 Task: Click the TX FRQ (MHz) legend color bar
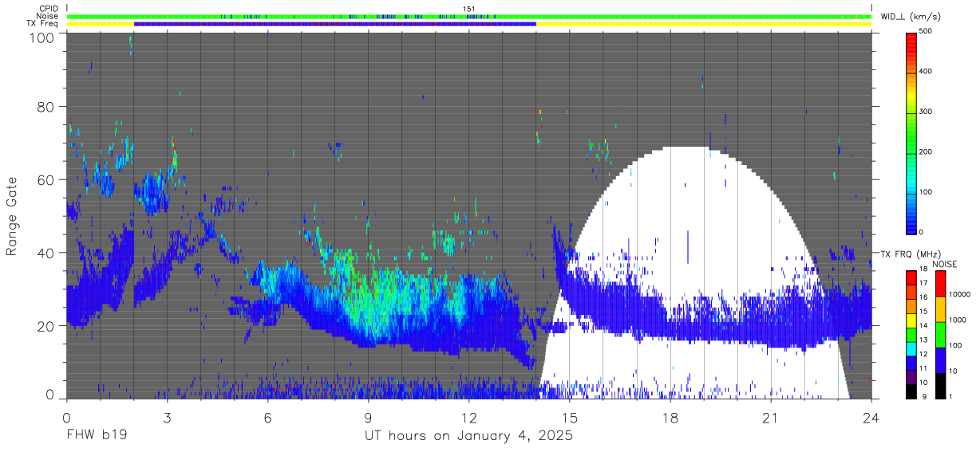tap(912, 335)
